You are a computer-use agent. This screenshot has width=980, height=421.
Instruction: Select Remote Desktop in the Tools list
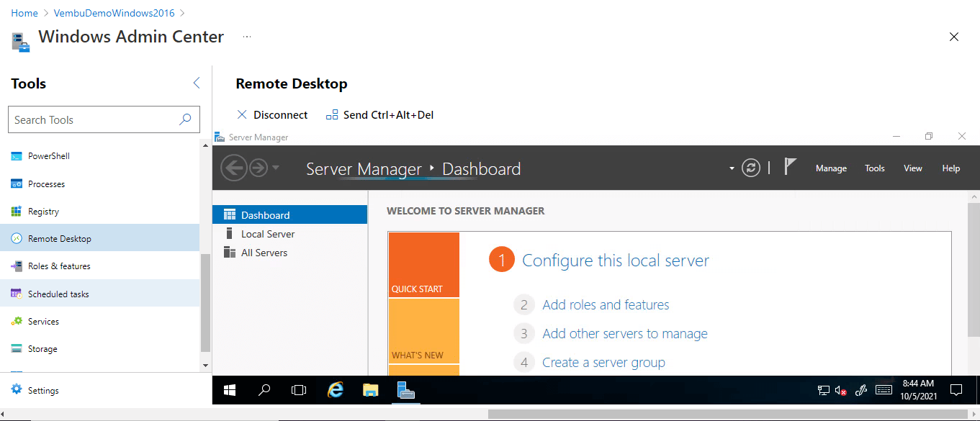point(100,239)
